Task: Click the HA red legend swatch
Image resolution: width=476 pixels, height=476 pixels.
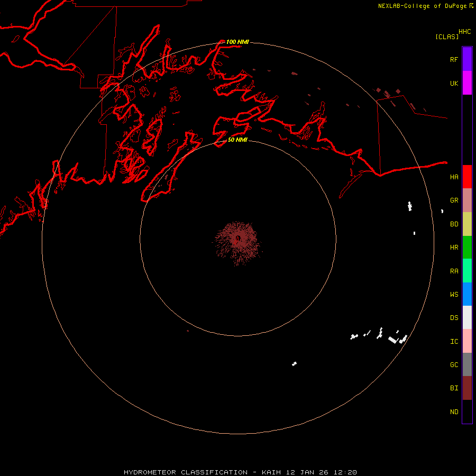Action: (467, 177)
